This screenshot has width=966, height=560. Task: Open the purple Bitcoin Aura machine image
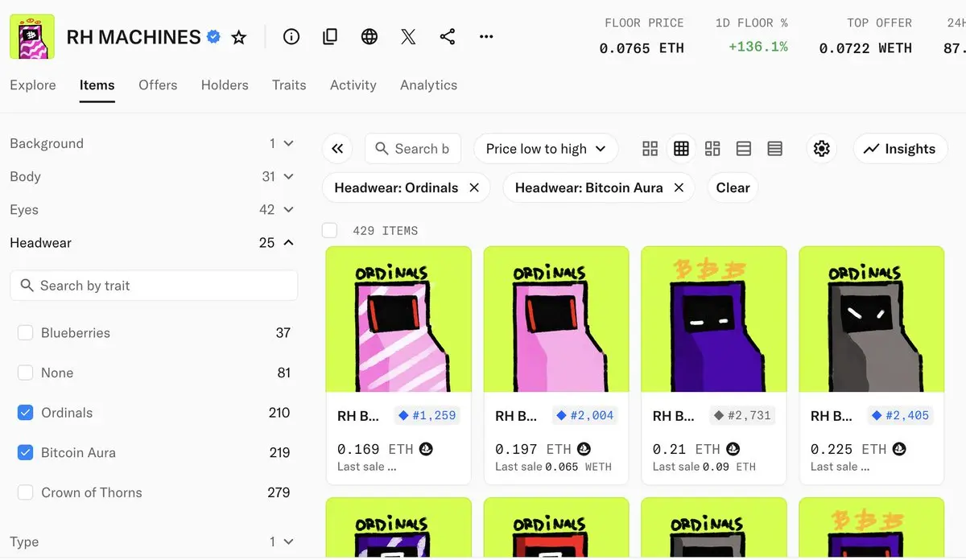714,319
